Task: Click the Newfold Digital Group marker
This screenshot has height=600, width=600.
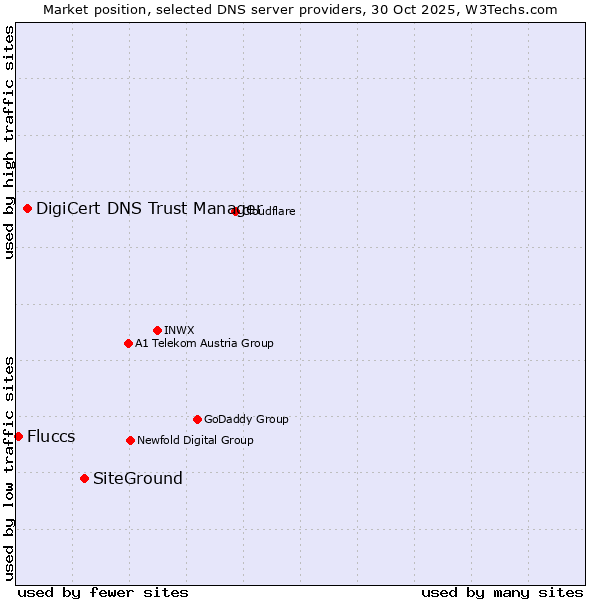Action: 130,440
